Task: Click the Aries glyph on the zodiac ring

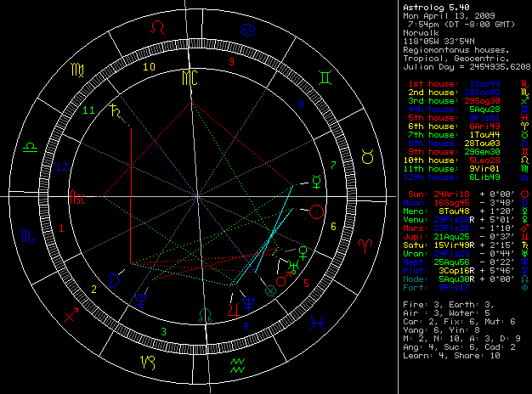Action: click(365, 244)
